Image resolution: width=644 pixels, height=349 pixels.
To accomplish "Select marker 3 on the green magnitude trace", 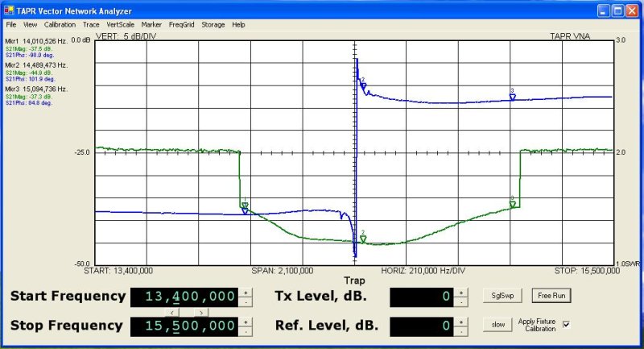I will 513,204.
